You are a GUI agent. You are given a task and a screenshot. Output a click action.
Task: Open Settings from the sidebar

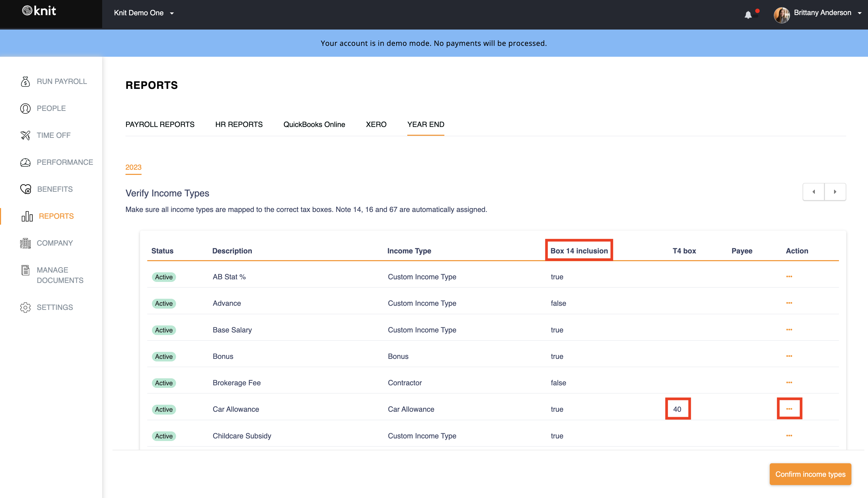[55, 308]
